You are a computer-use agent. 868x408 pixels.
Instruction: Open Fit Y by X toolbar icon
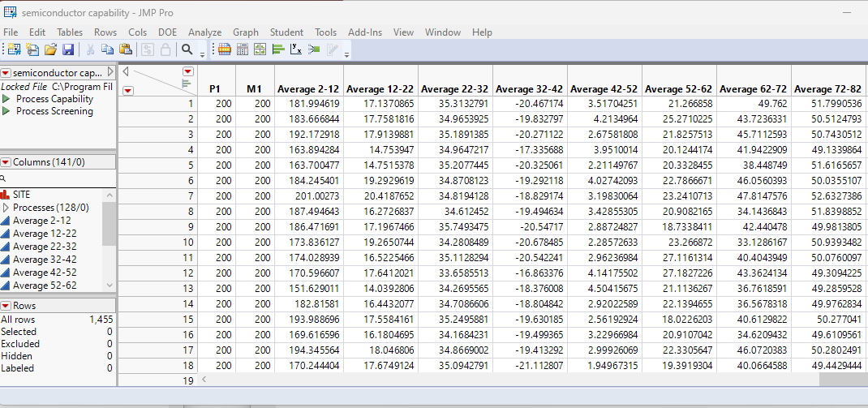click(296, 49)
